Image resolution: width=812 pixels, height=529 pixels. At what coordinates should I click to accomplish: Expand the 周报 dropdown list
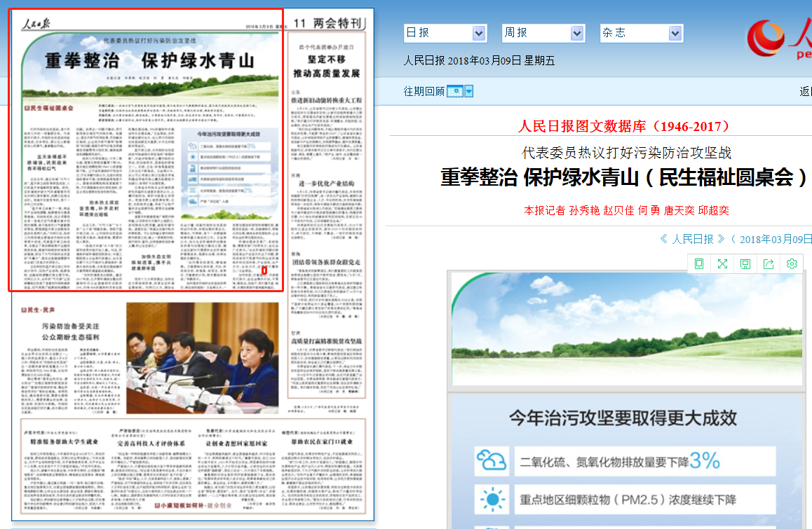click(577, 33)
